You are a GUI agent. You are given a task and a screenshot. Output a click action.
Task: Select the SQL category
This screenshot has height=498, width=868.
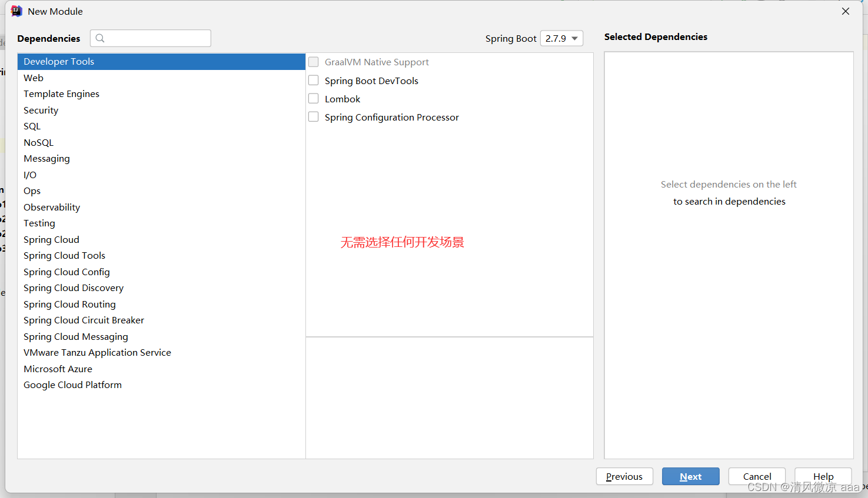point(161,126)
